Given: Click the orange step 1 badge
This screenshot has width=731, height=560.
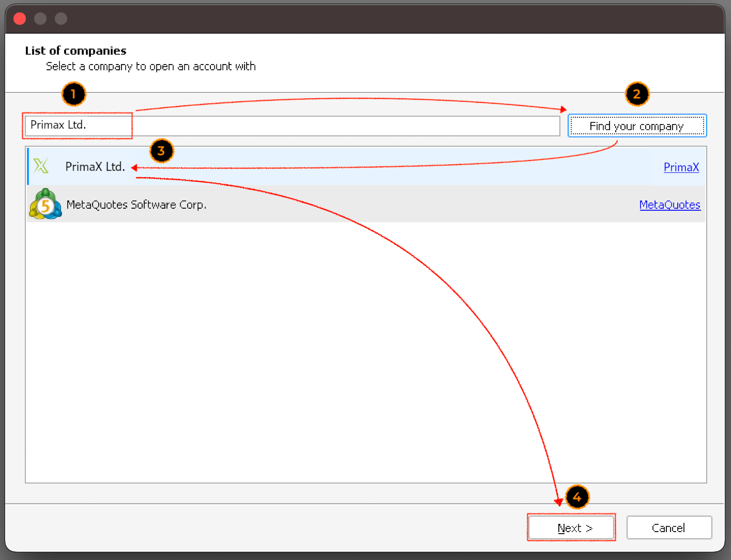Looking at the screenshot, I should [74, 94].
